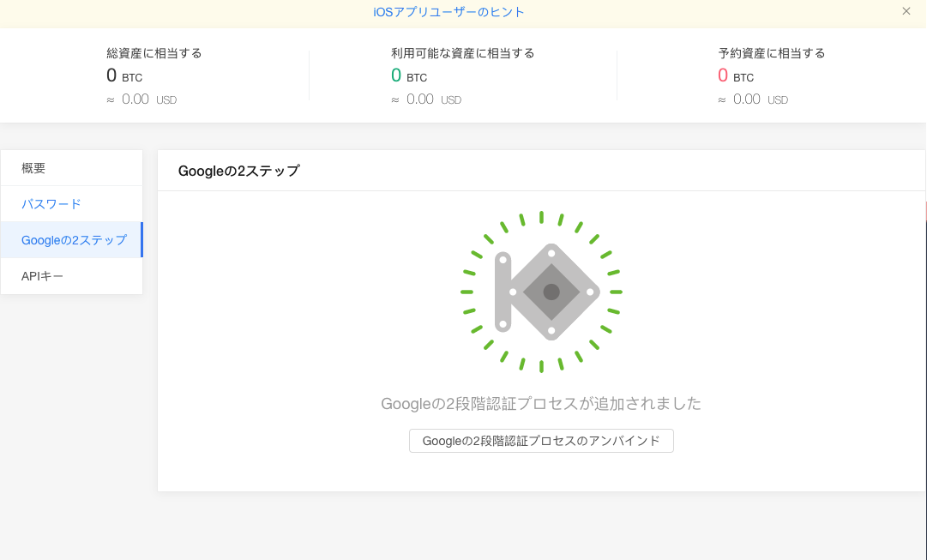
Task: Click the green 0 BTC available balance
Action: pos(409,75)
